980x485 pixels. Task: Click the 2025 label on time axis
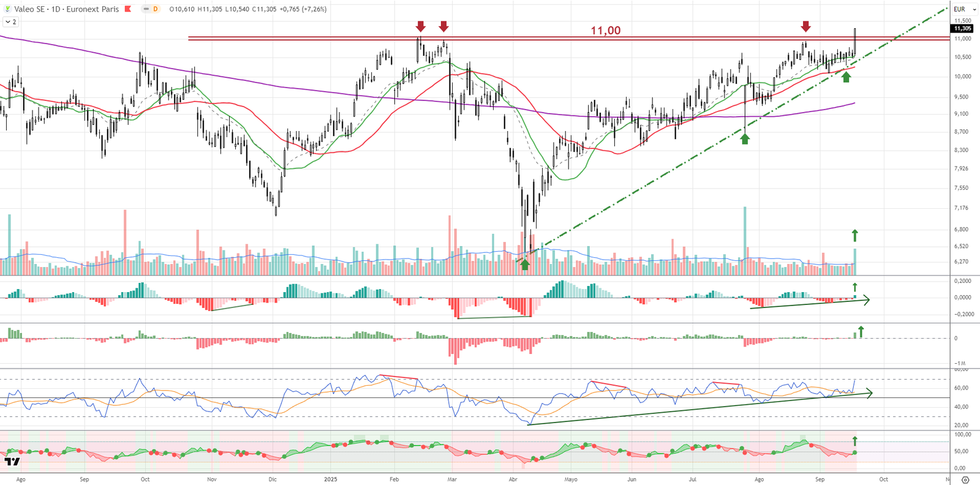(x=331, y=479)
